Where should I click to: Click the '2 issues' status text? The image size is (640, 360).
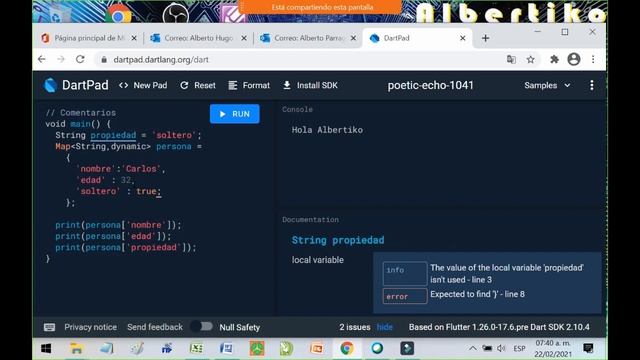tap(355, 327)
